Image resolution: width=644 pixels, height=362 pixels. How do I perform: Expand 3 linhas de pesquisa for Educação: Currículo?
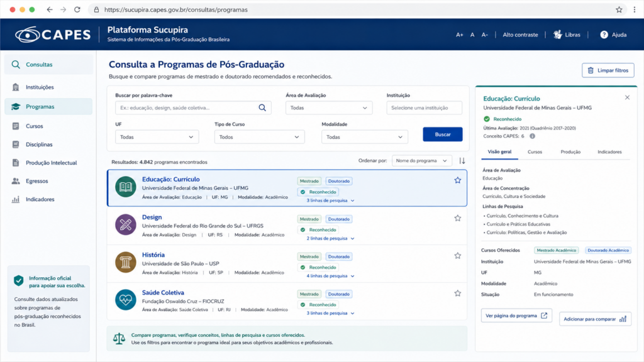pos(330,200)
